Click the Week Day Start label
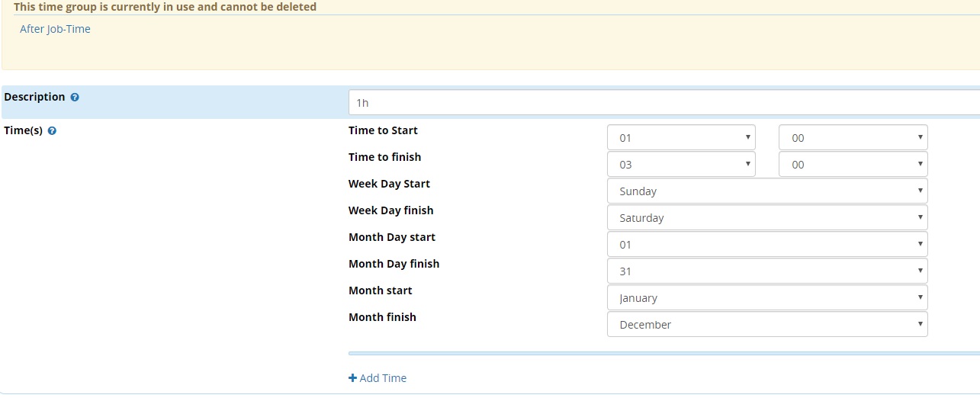Viewport: 980px width, 398px height. [x=389, y=184]
